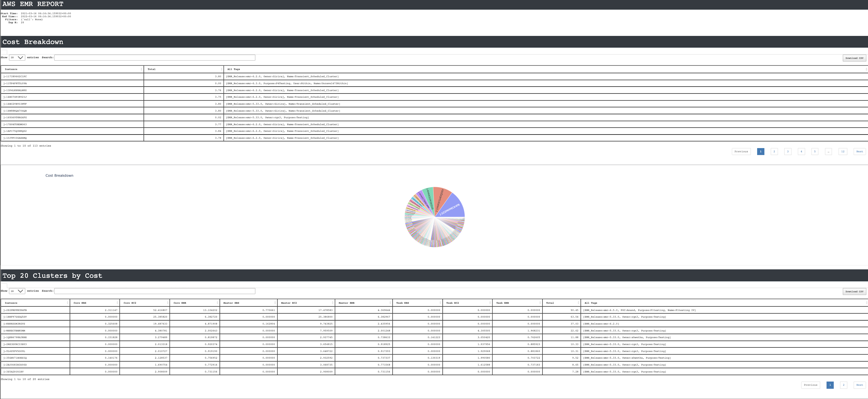Image resolution: width=868 pixels, height=399 pixels.
Task: Go to page 5 of Cost Breakdown table
Action: [815, 152]
